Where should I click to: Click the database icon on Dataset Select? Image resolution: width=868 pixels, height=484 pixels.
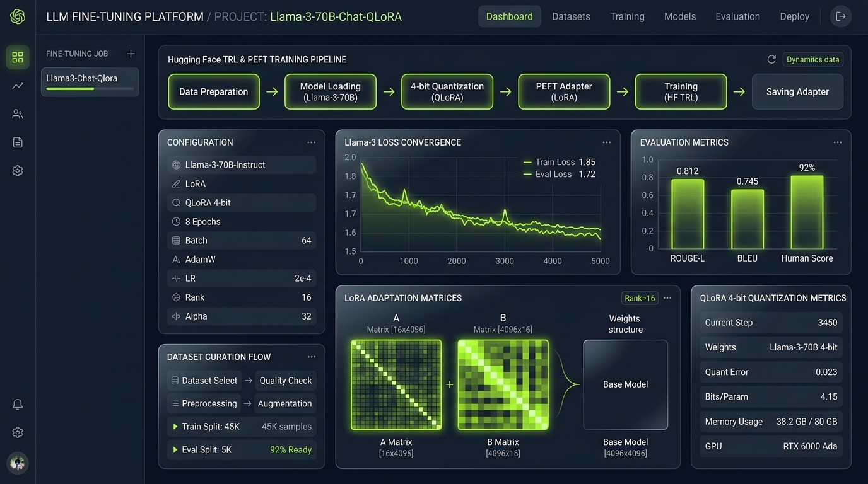point(175,381)
